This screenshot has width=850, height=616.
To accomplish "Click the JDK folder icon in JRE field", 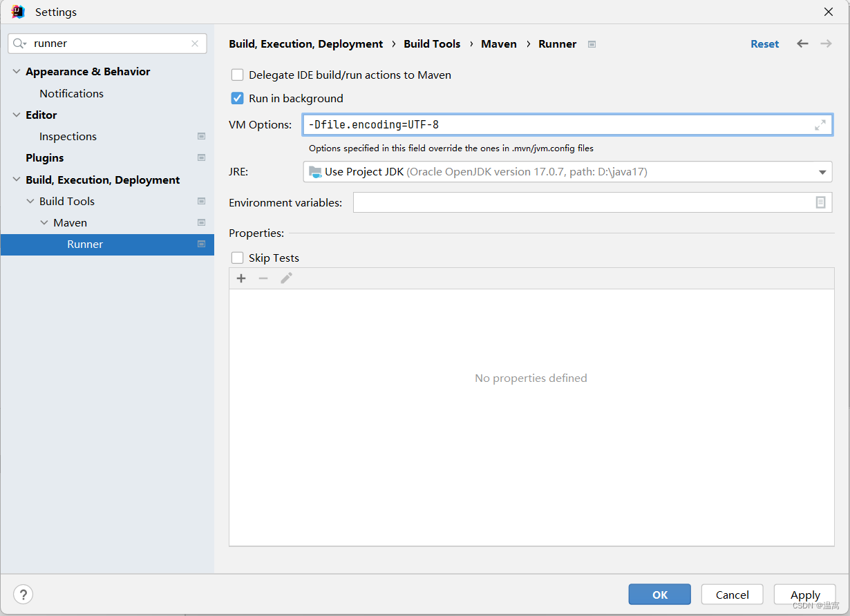I will pyautogui.click(x=315, y=172).
